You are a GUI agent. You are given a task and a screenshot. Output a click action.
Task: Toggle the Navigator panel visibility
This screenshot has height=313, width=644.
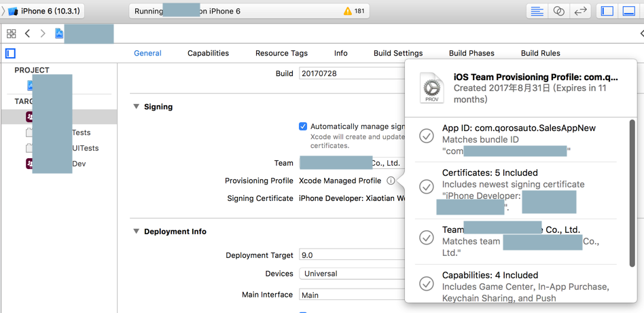pos(607,12)
